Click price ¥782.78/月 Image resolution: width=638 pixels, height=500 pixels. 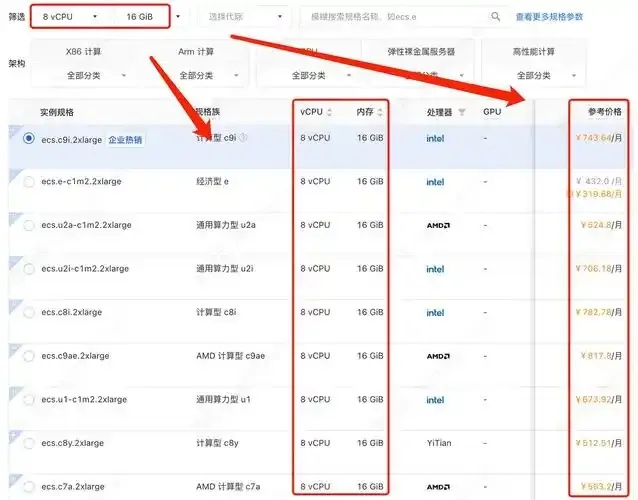click(x=599, y=312)
